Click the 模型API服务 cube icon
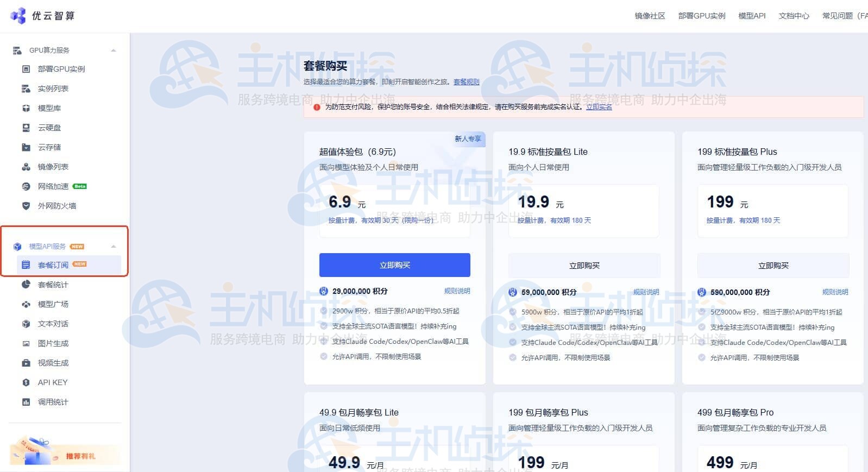 click(x=17, y=247)
